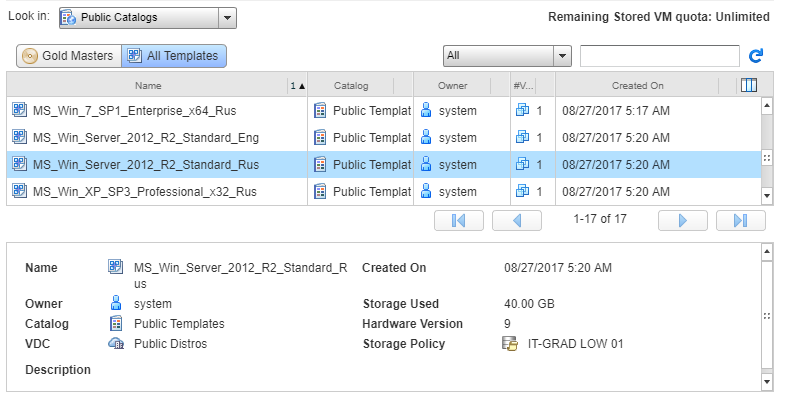The width and height of the screenshot is (785, 400).
Task: Click the catalog icon beside Public Templates in details
Action: pyautogui.click(x=116, y=323)
